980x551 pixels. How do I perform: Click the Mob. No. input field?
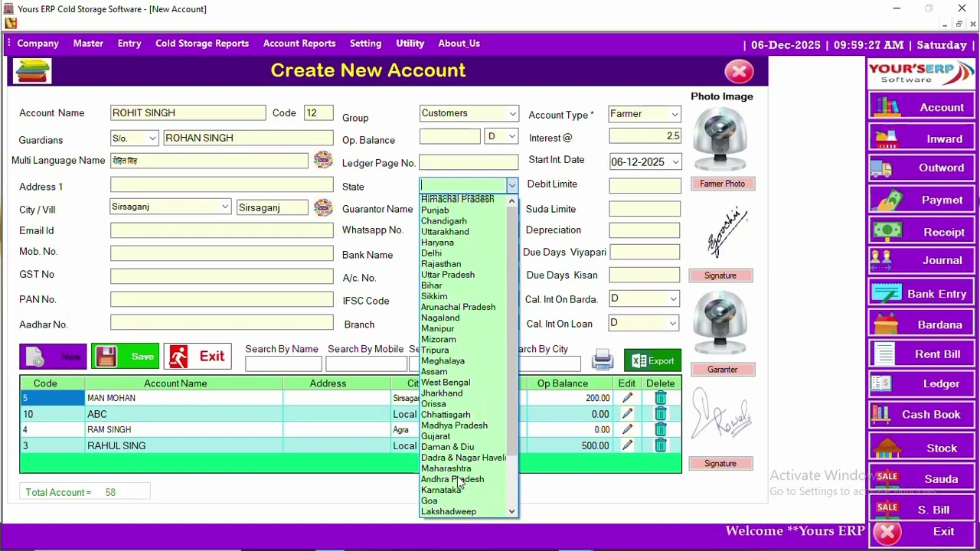click(221, 253)
